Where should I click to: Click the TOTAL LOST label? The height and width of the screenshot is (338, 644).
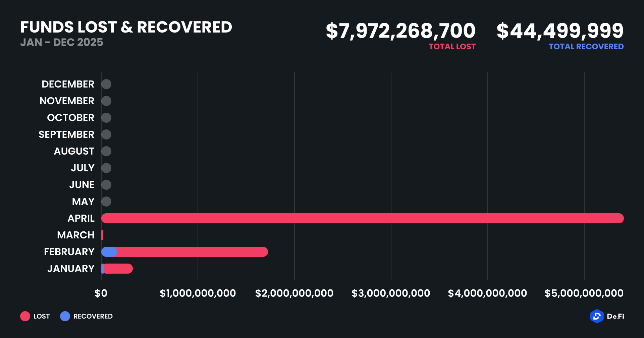(x=452, y=47)
